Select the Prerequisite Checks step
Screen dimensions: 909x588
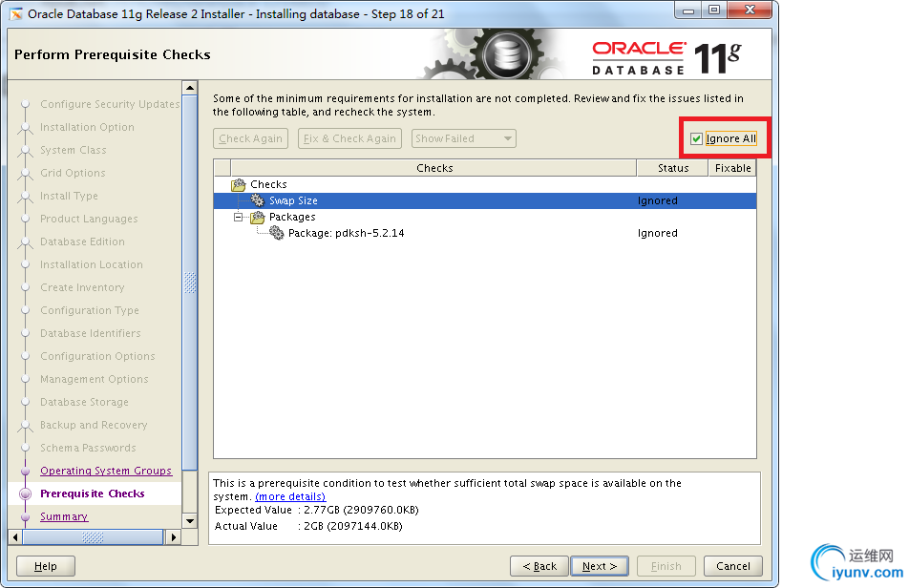[x=93, y=494]
